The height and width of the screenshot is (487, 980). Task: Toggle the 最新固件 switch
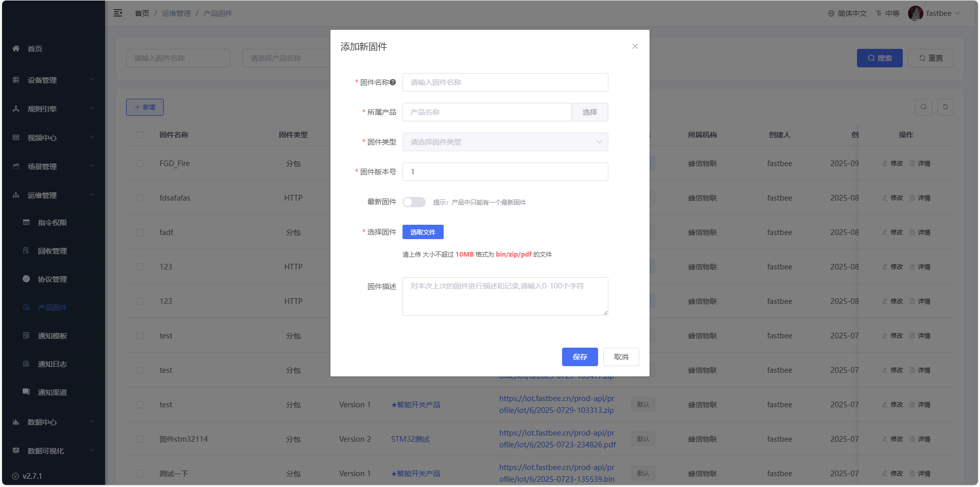(414, 202)
